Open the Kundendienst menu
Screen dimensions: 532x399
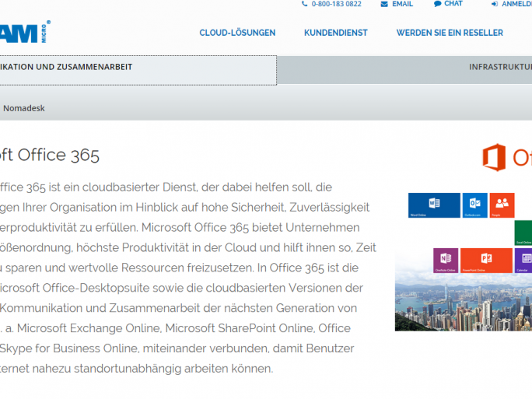335,33
